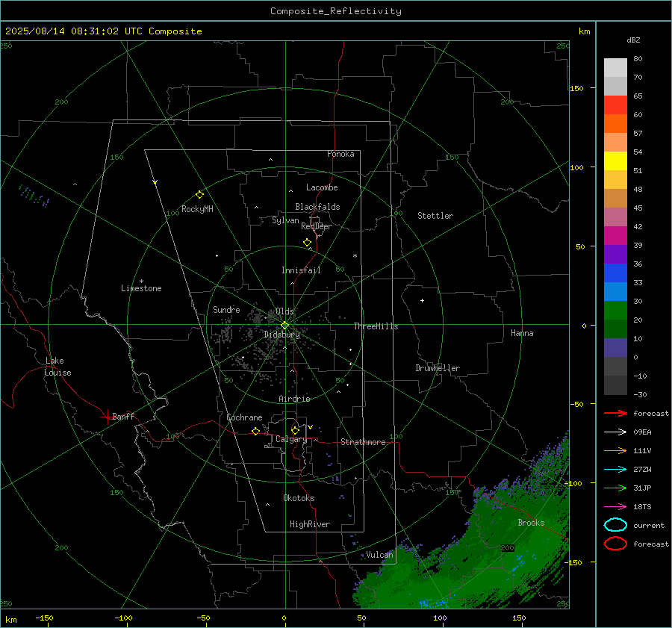This screenshot has width=672, height=628.
Task: Click the Brooks label in the rain echo
Action: (531, 523)
